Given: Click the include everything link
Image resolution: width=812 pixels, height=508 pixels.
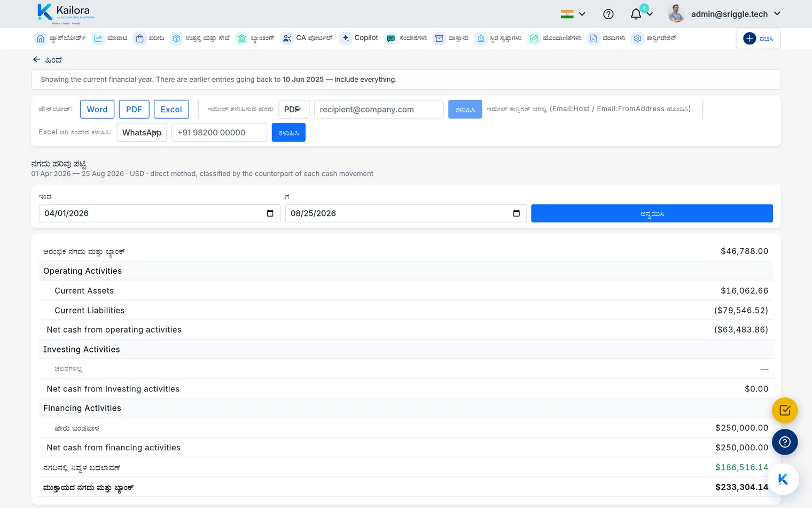Looking at the screenshot, I should pos(365,79).
